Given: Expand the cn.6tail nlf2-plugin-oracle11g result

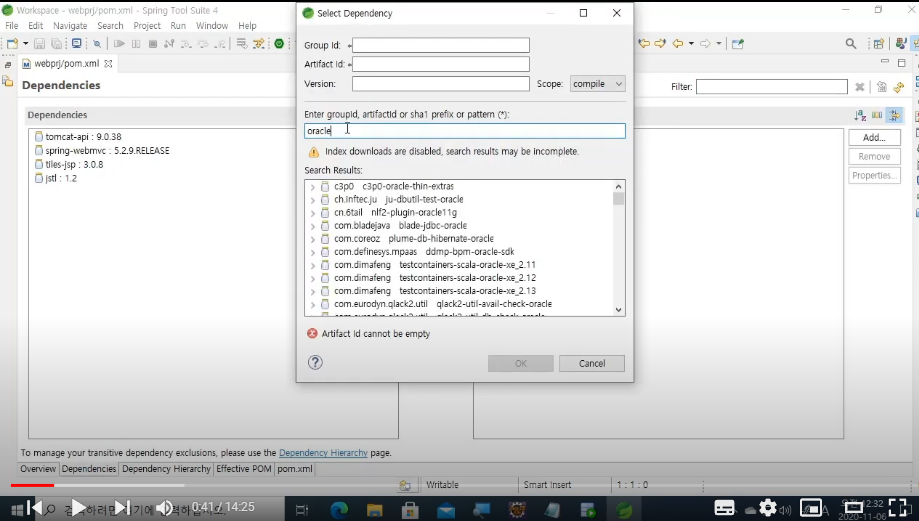Looking at the screenshot, I should click(x=312, y=213).
